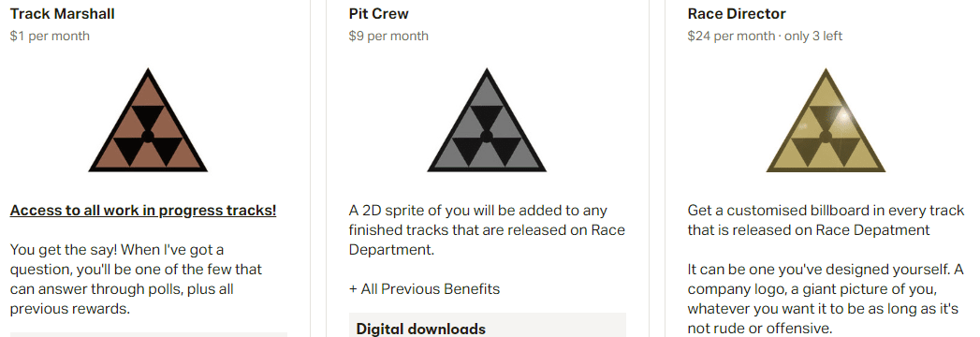The width and height of the screenshot is (980, 337).
Task: Open the Pit Crew tier title
Action: click(x=379, y=14)
